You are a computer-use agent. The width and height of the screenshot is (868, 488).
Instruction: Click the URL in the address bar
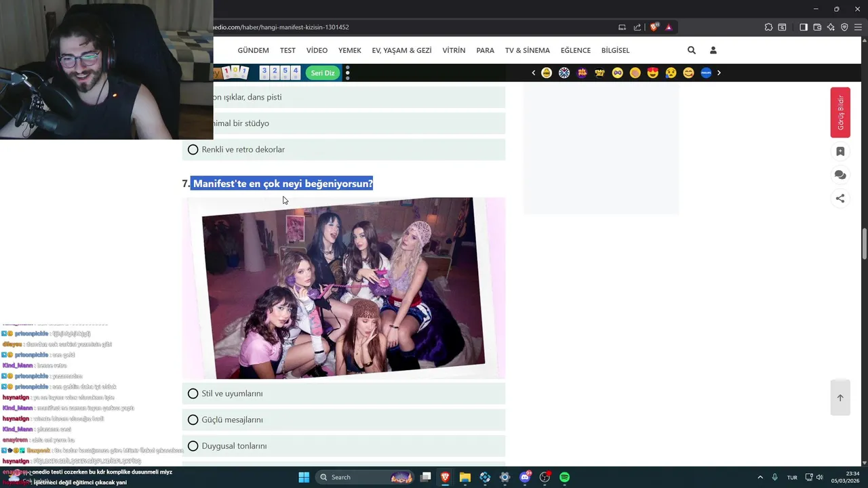(281, 27)
